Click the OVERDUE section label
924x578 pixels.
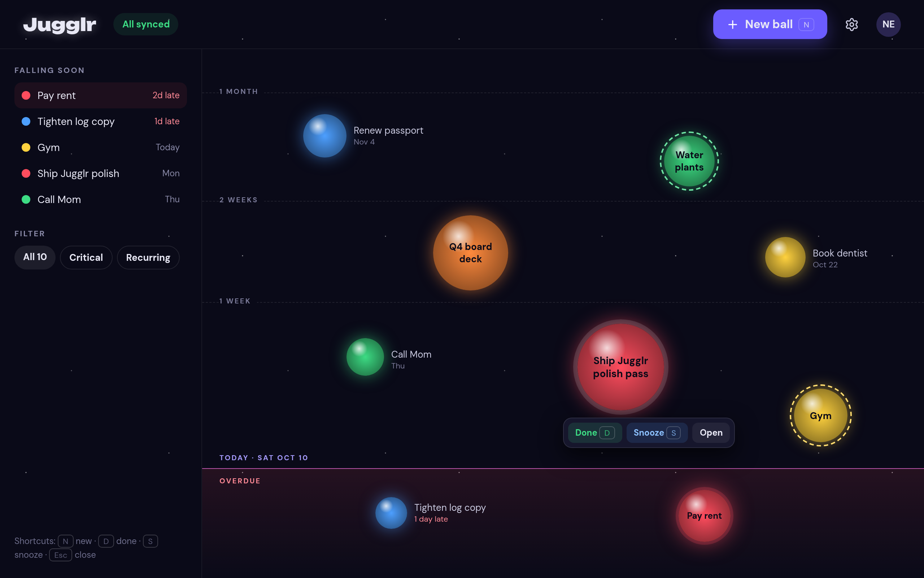click(x=240, y=481)
